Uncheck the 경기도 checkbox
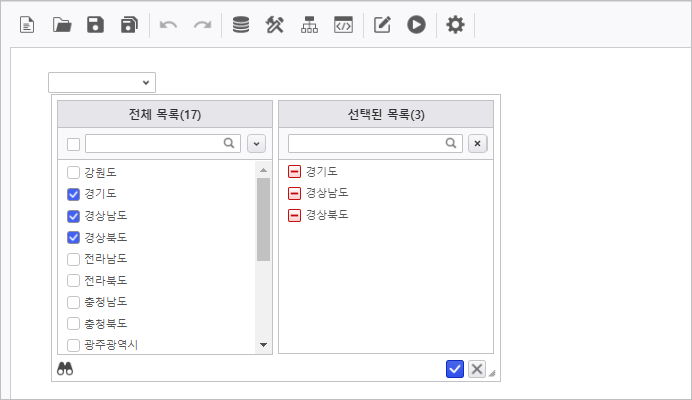Viewport: 692px width, 400px height. point(73,194)
